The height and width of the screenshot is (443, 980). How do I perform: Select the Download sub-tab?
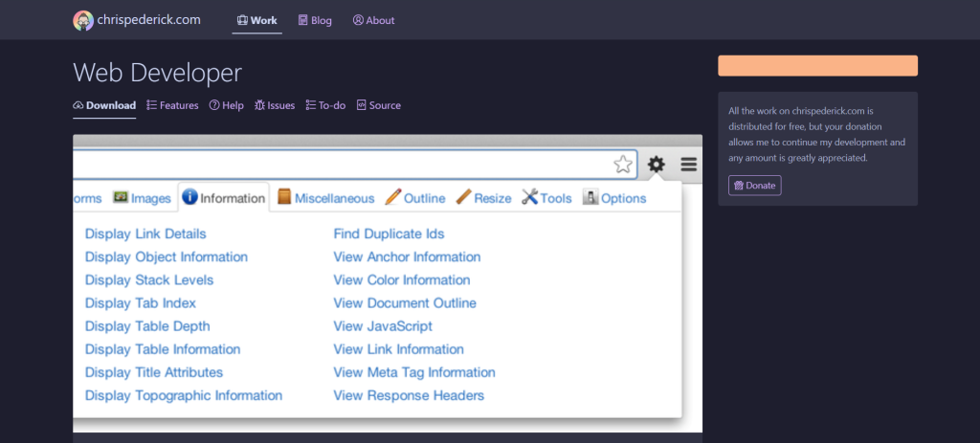[104, 105]
